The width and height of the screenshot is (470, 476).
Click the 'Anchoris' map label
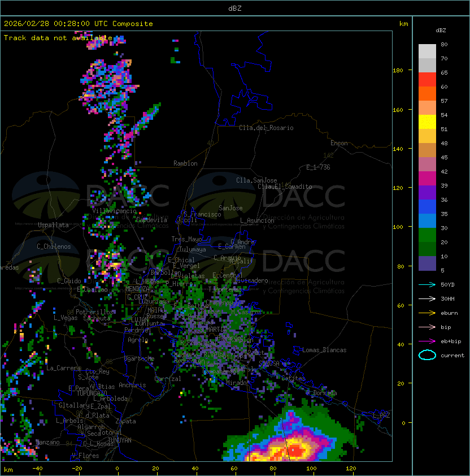tap(132, 385)
